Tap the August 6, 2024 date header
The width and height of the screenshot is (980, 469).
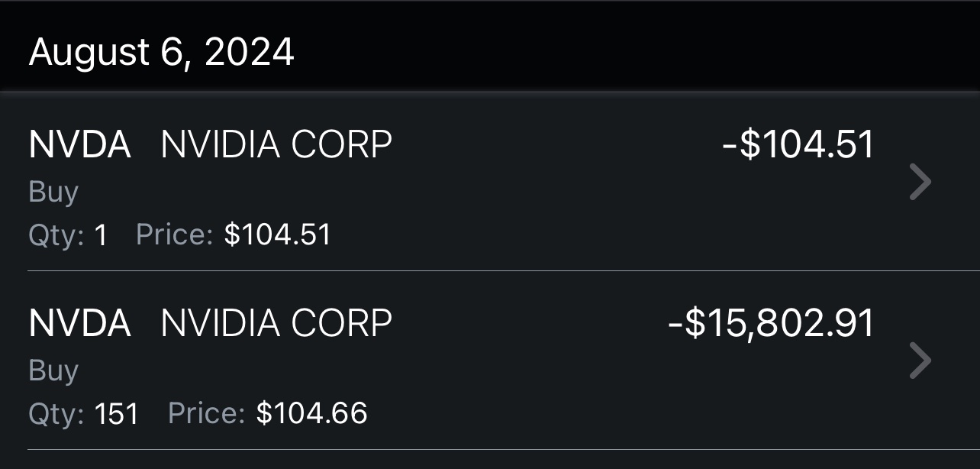161,53
